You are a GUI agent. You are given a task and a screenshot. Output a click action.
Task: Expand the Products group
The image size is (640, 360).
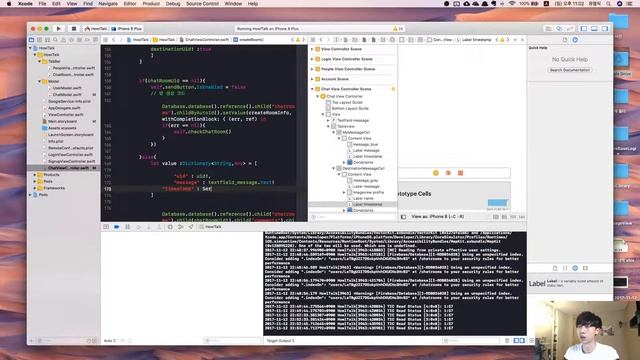pyautogui.click(x=35, y=175)
